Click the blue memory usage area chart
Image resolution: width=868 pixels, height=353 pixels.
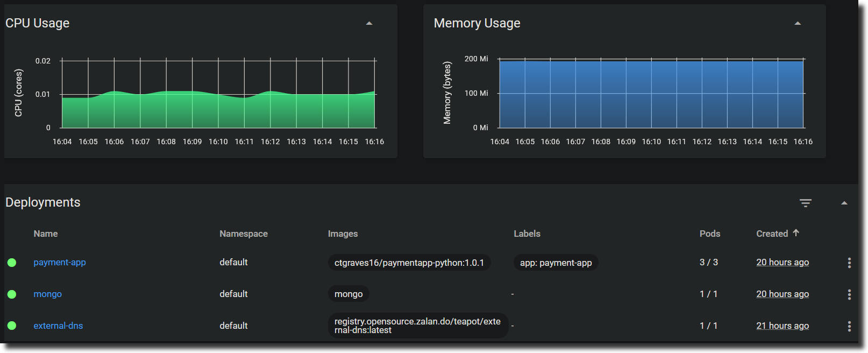(651, 94)
